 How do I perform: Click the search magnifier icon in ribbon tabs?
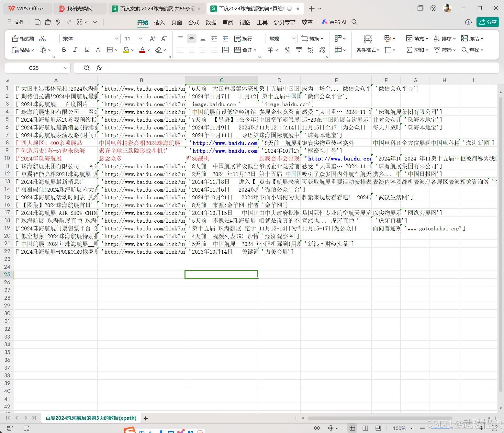354,22
